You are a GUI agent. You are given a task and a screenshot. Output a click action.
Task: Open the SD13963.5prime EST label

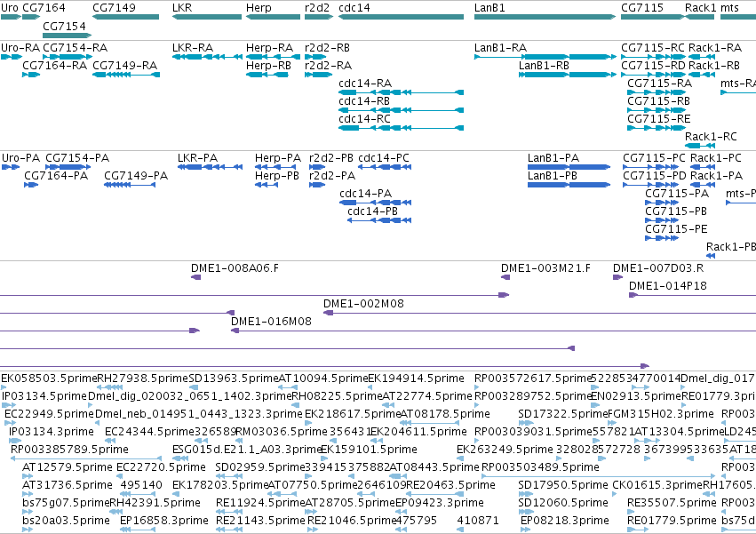[234, 379]
